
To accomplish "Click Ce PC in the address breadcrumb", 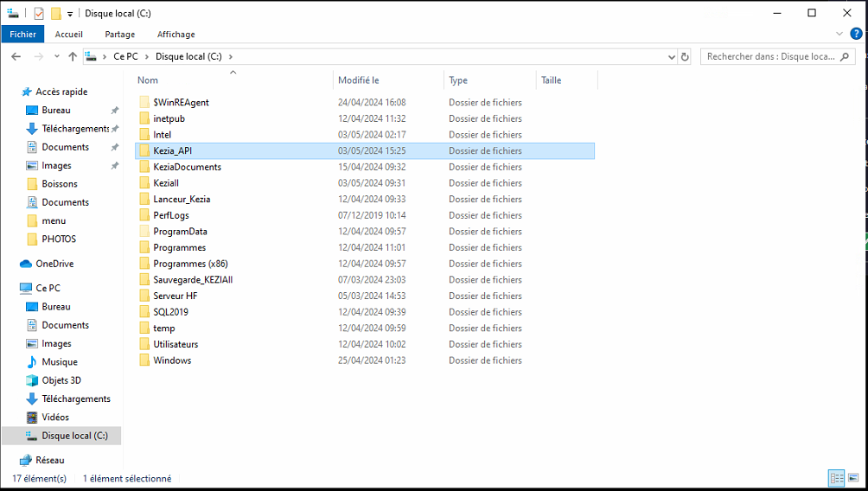I will tap(125, 56).
